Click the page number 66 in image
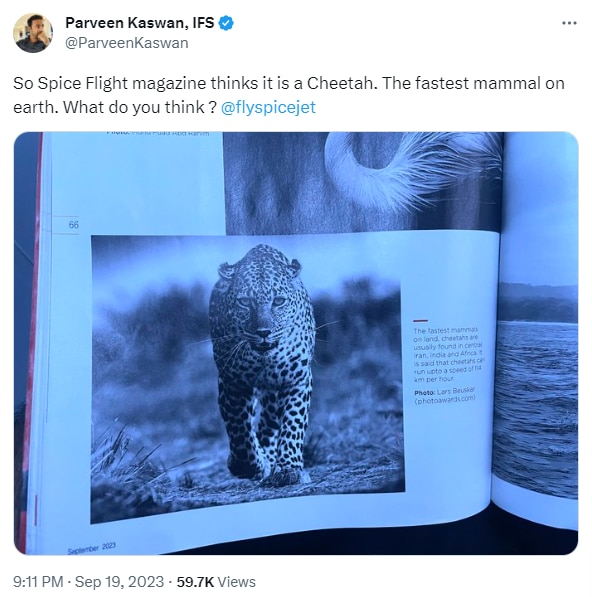Image resolution: width=592 pixels, height=597 pixels. click(x=74, y=225)
